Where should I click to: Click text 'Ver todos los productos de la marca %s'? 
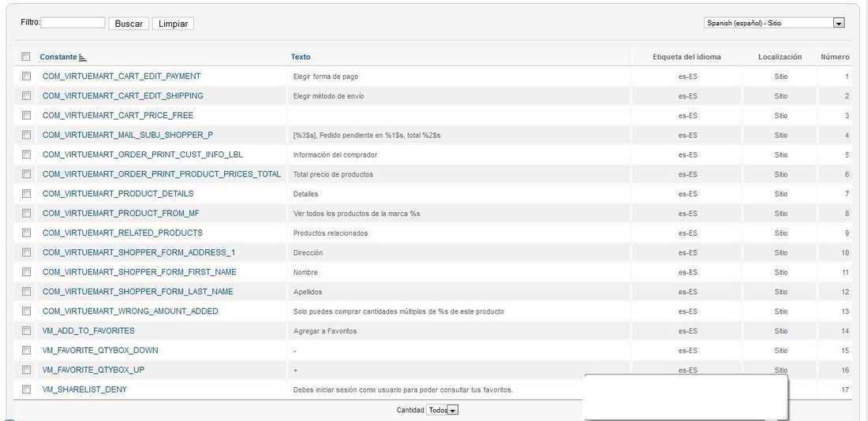point(357,214)
